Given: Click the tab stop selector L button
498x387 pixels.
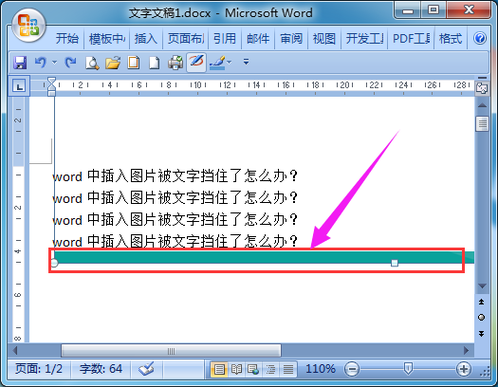Looking at the screenshot, I should click(19, 87).
